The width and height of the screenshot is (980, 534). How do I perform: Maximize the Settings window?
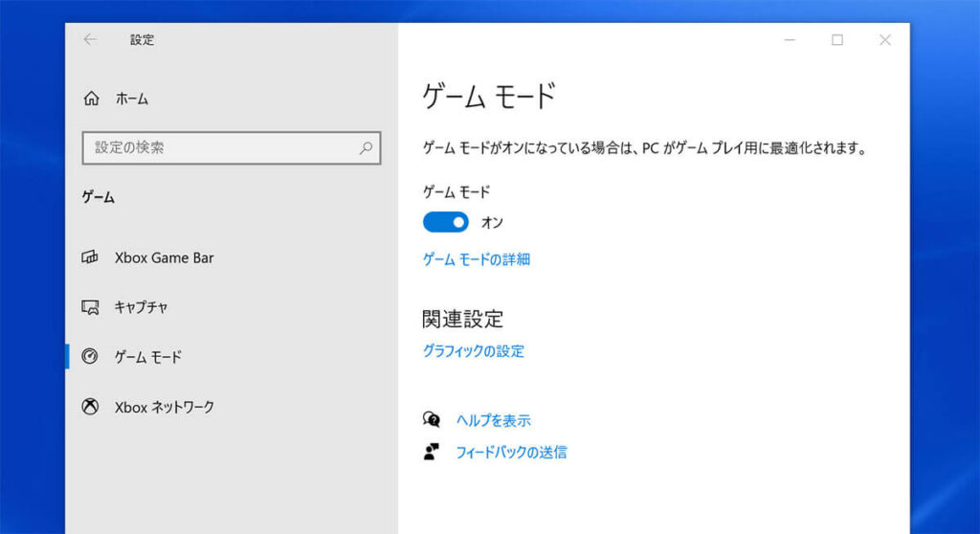[837, 40]
